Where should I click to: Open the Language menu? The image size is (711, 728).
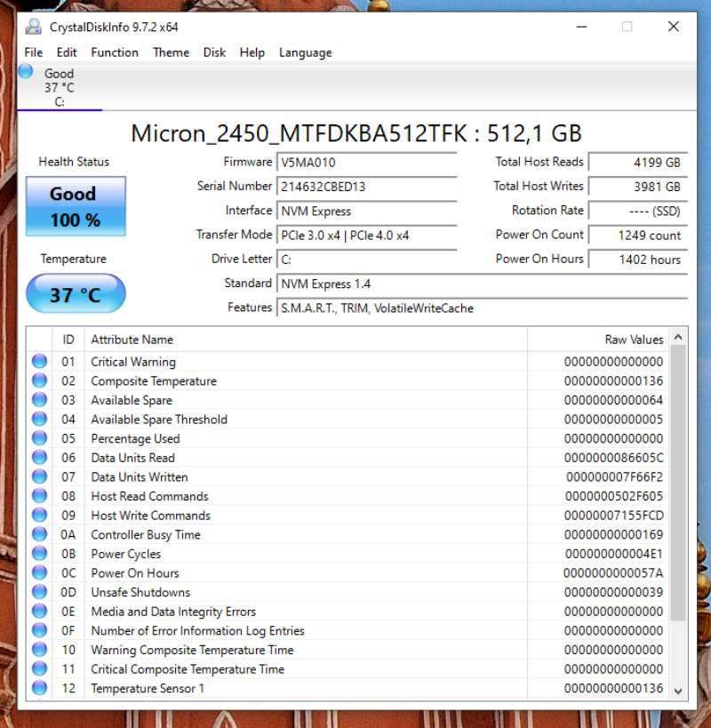point(306,52)
